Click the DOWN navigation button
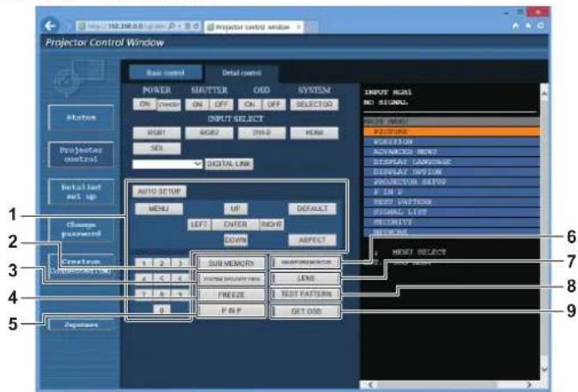This screenshot has width=578, height=392. pos(235,240)
